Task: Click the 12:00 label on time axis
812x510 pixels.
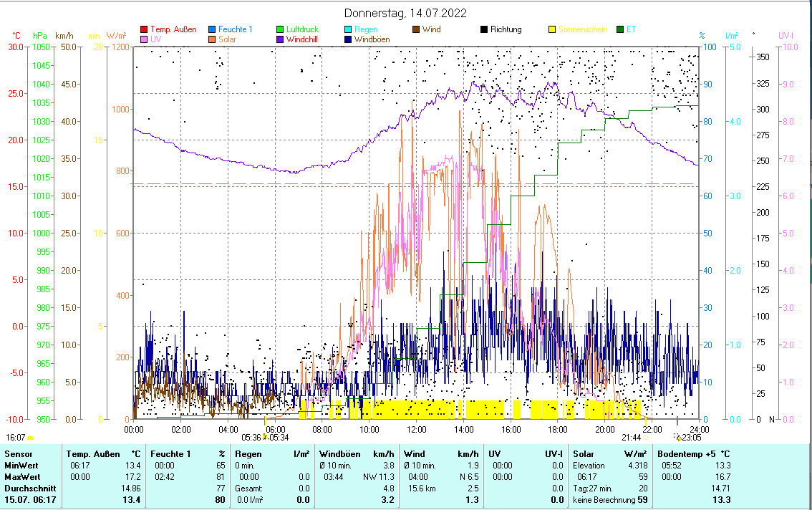Action: (x=416, y=429)
